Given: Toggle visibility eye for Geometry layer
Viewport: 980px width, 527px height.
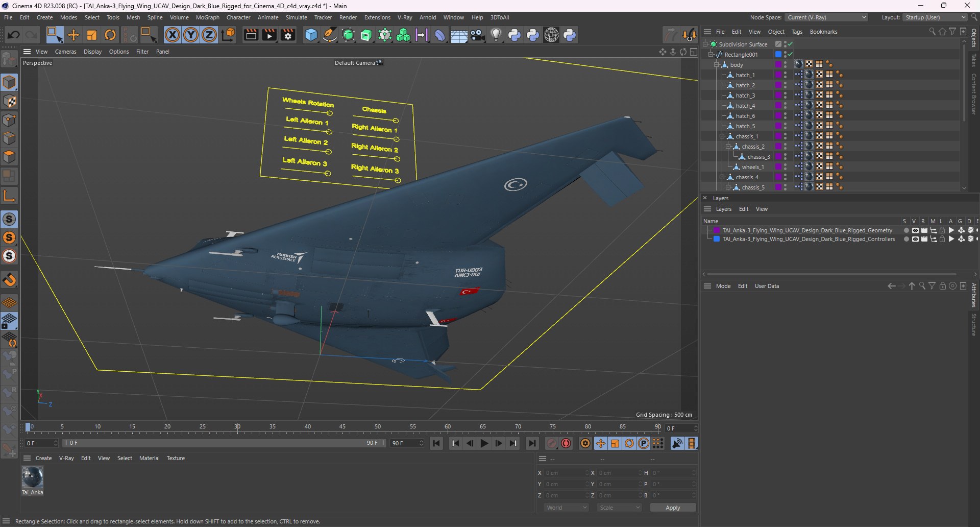Looking at the screenshot, I should [x=915, y=230].
